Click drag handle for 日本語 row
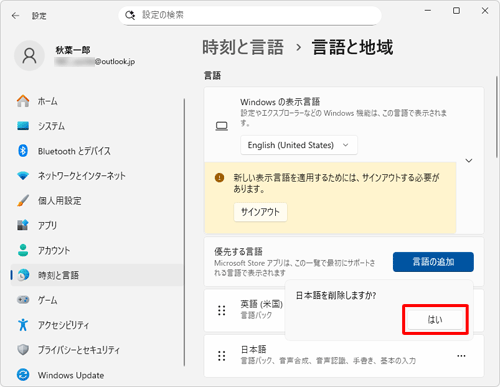 [x=222, y=356]
